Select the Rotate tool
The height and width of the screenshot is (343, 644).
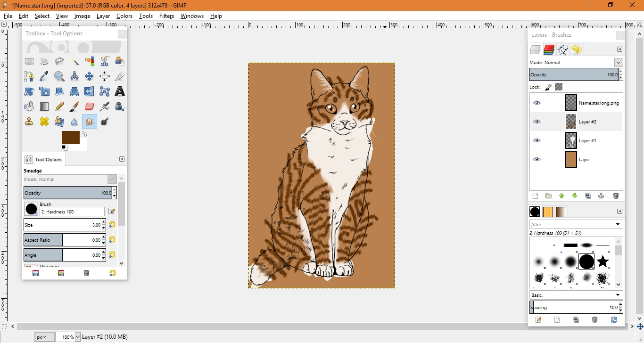[x=29, y=91]
